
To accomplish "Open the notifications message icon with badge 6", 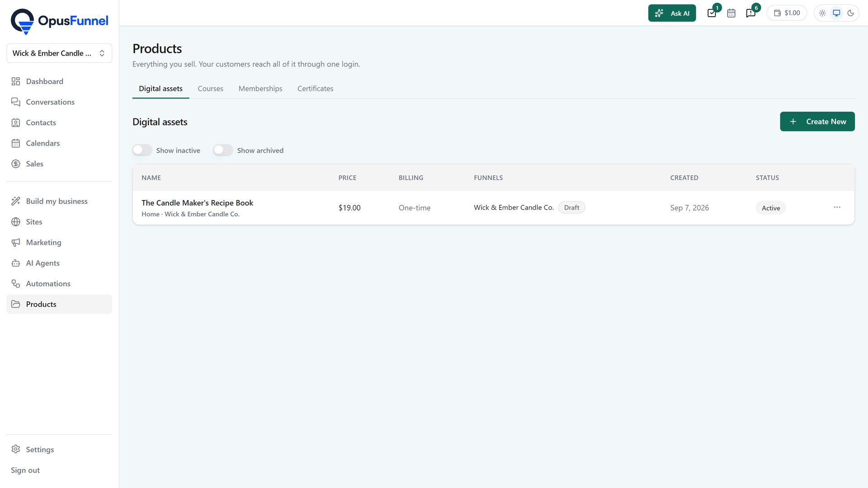I will click(x=750, y=13).
